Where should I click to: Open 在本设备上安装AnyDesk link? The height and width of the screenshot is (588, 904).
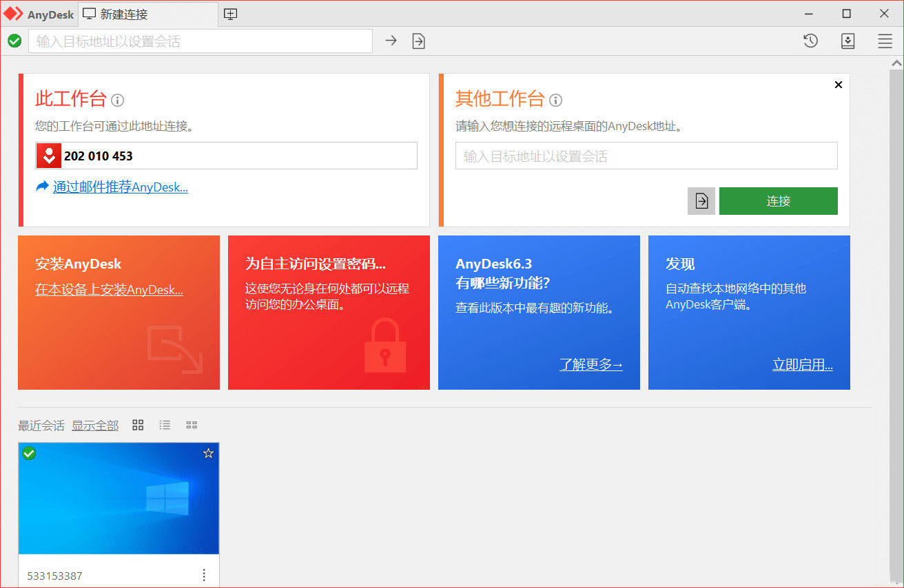click(109, 289)
